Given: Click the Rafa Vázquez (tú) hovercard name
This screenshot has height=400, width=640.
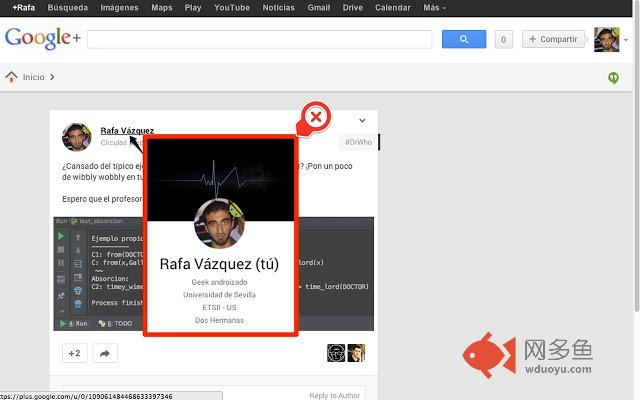Looking at the screenshot, I should [219, 264].
